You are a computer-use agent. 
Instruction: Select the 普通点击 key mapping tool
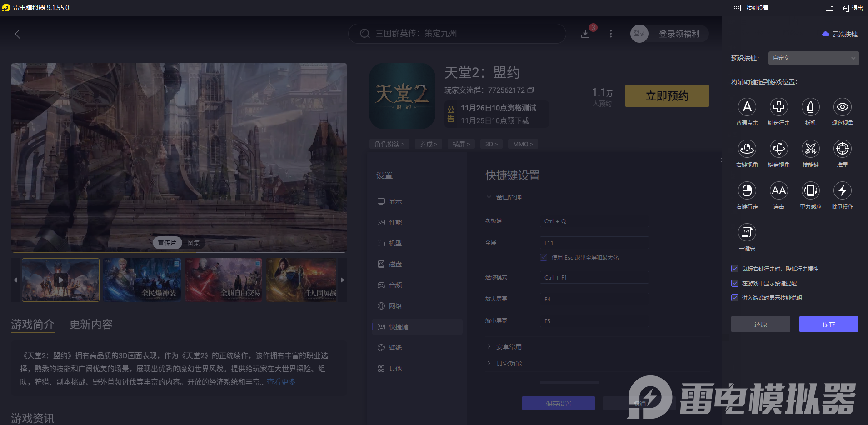747,108
